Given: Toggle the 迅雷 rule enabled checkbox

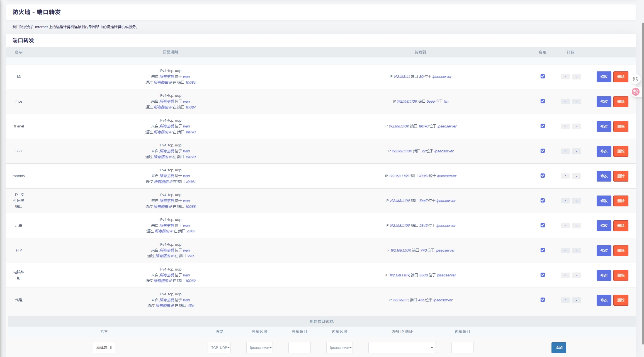Looking at the screenshot, I should 543,225.
